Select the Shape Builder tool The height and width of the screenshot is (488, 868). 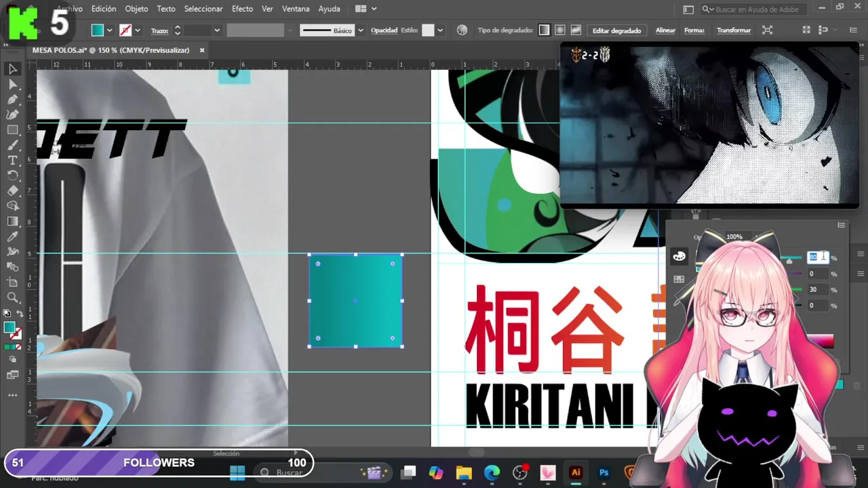[x=13, y=206]
